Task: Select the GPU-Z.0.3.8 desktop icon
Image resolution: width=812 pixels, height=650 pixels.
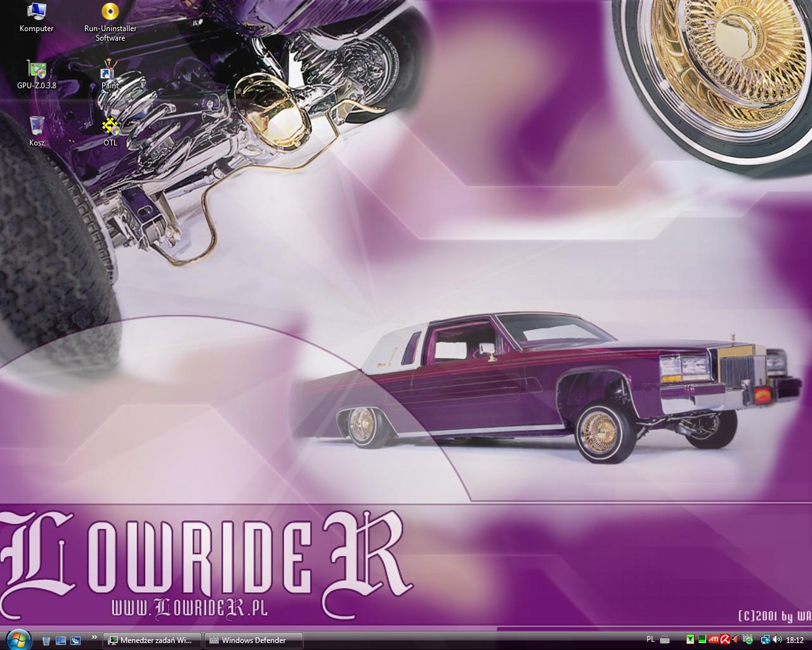Action: point(37,75)
